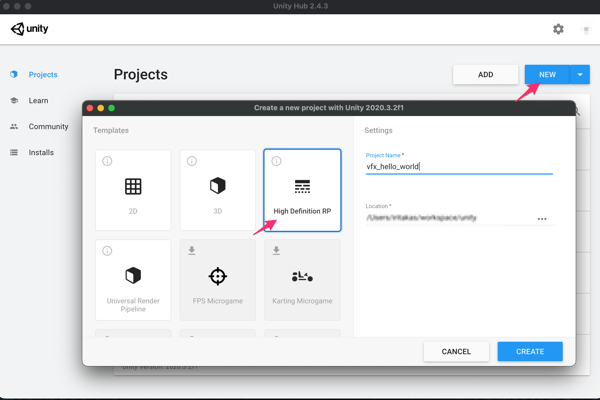Click the Installs list icon
Image resolution: width=600 pixels, height=400 pixels.
14,152
